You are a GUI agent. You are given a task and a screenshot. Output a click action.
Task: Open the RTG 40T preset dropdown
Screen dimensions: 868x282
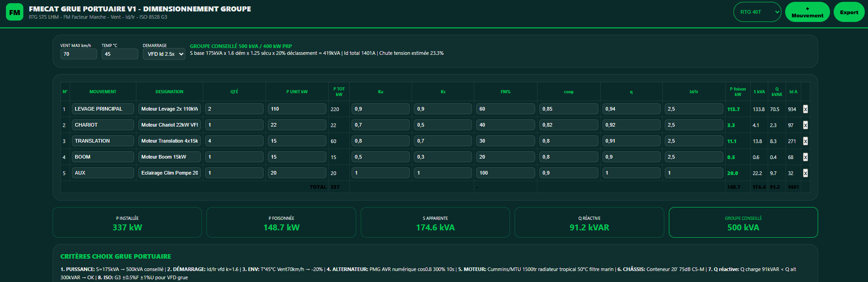(757, 12)
